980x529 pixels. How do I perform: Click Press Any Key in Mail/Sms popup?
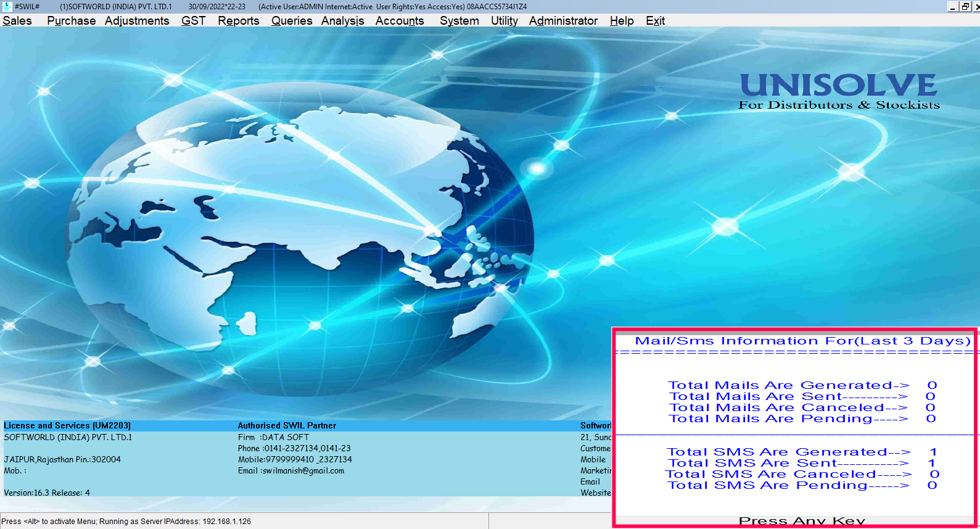coord(802,521)
